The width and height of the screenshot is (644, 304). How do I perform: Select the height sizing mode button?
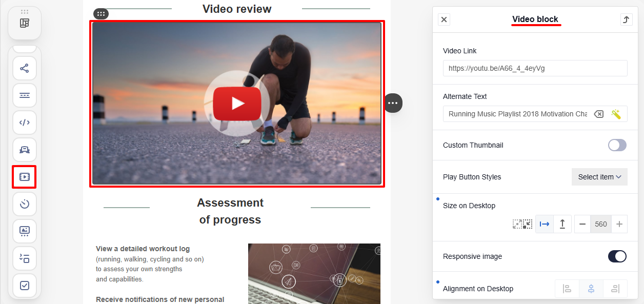tap(562, 224)
